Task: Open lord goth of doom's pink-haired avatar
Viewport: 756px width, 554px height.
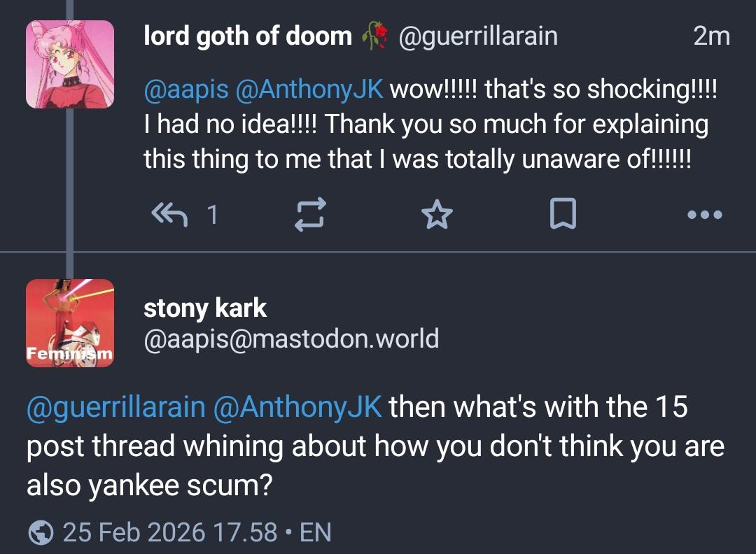Action: coord(70,64)
